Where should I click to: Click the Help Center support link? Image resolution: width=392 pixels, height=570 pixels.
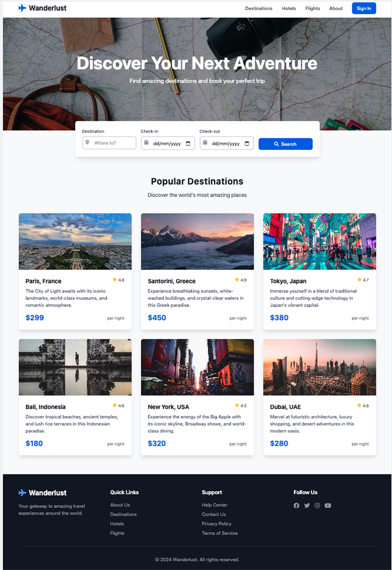(x=214, y=505)
